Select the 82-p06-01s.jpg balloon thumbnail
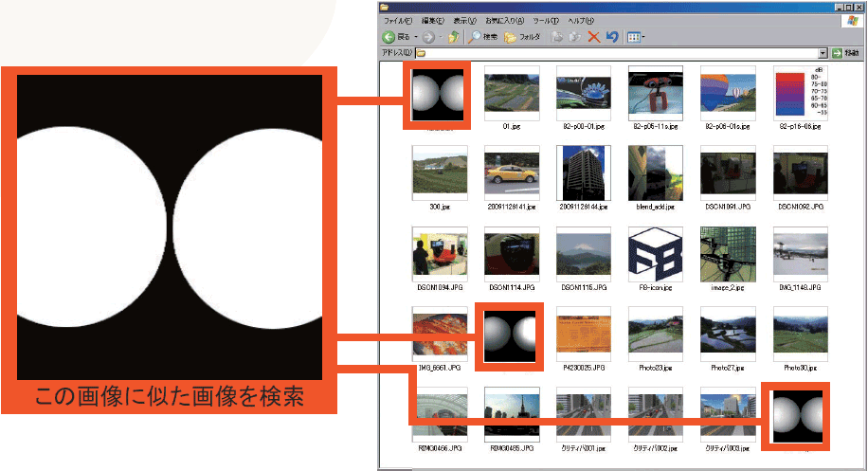The width and height of the screenshot is (868, 471). [x=728, y=93]
